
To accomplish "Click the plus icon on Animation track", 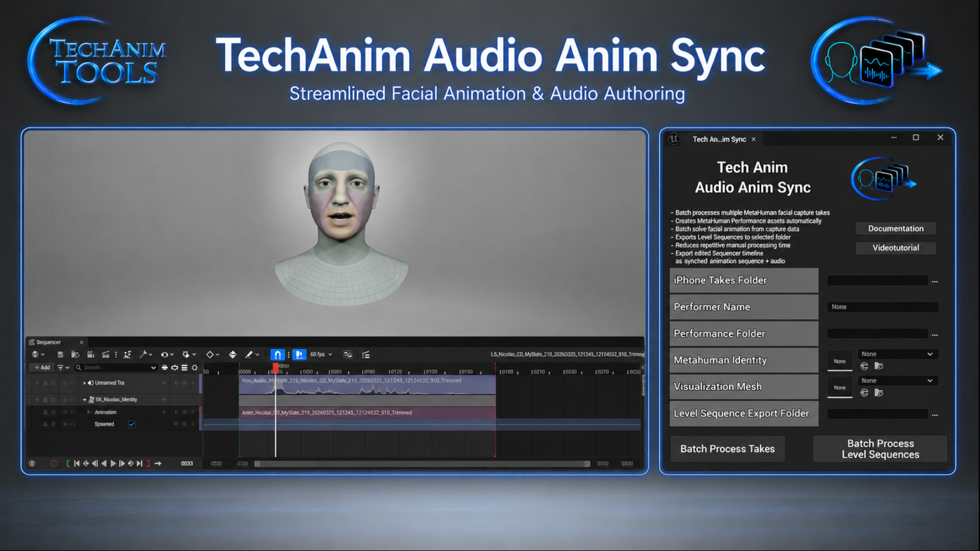I will click(164, 412).
